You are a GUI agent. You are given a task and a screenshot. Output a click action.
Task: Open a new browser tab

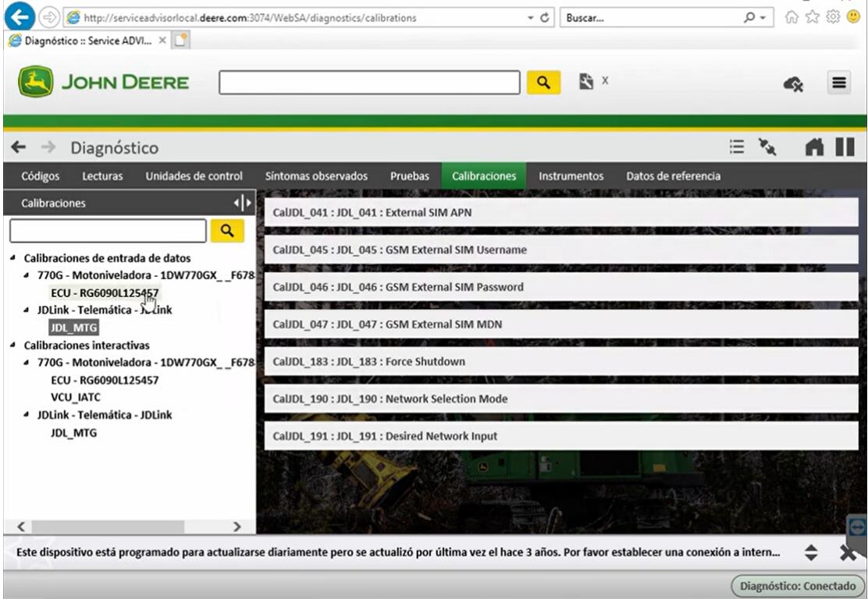[x=180, y=41]
